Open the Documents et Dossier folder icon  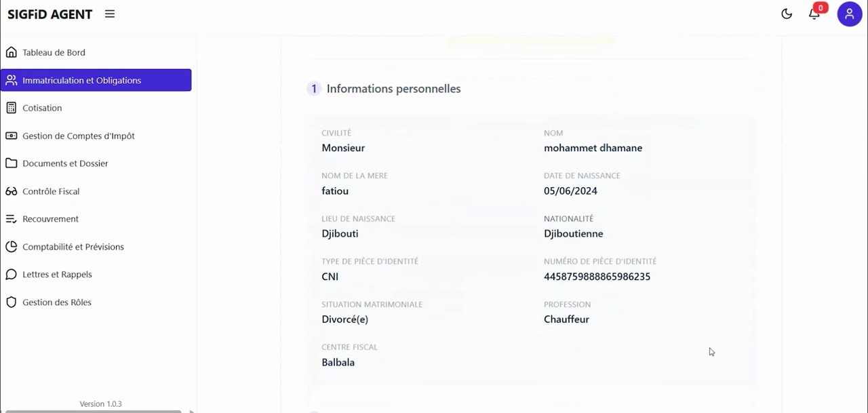pyautogui.click(x=12, y=163)
